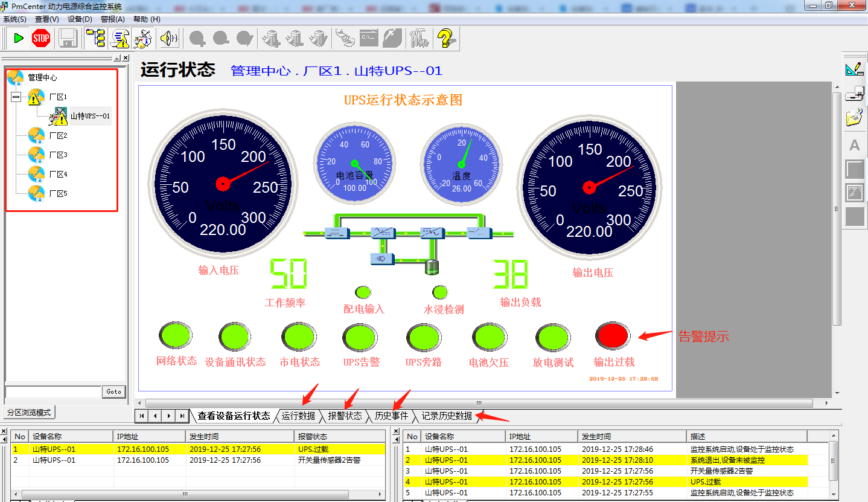868x502 pixels.
Task: Click the 分区浏览模式 button
Action: [x=29, y=413]
